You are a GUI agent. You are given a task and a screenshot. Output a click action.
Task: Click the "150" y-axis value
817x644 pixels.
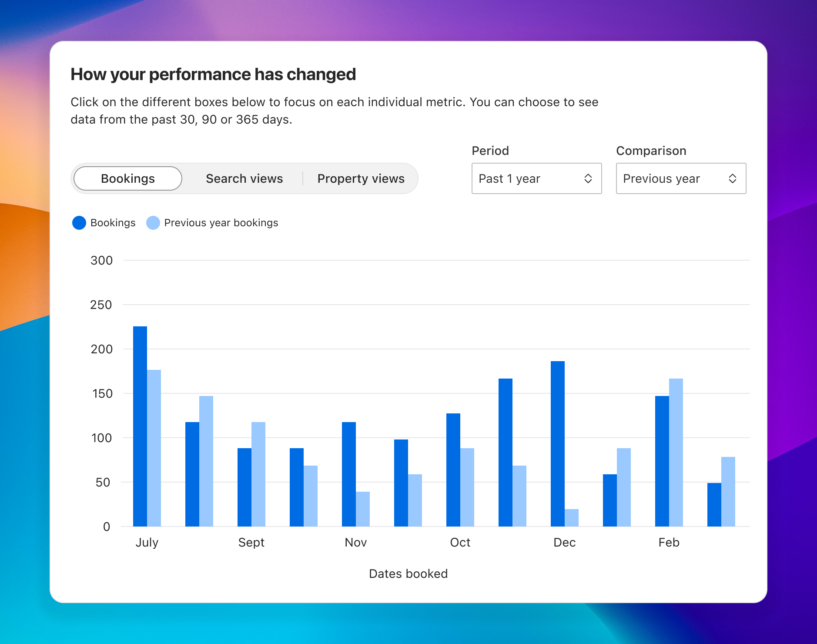(x=102, y=393)
